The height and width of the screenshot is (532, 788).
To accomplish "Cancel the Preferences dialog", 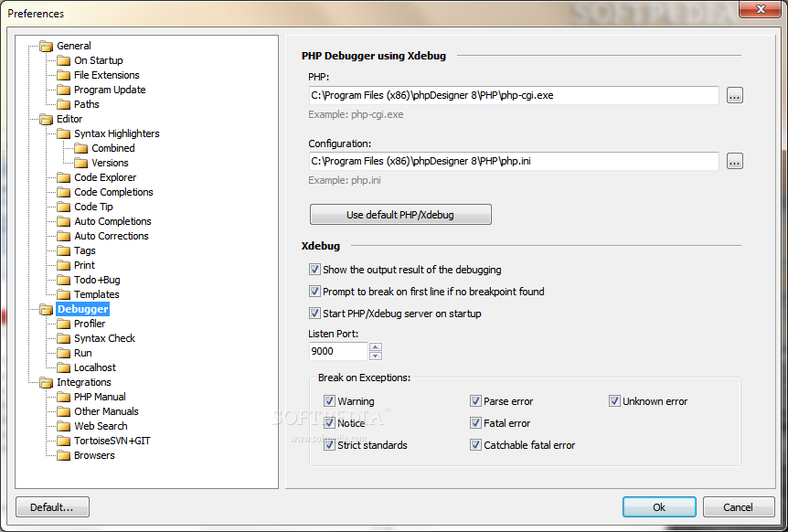I will [739, 507].
